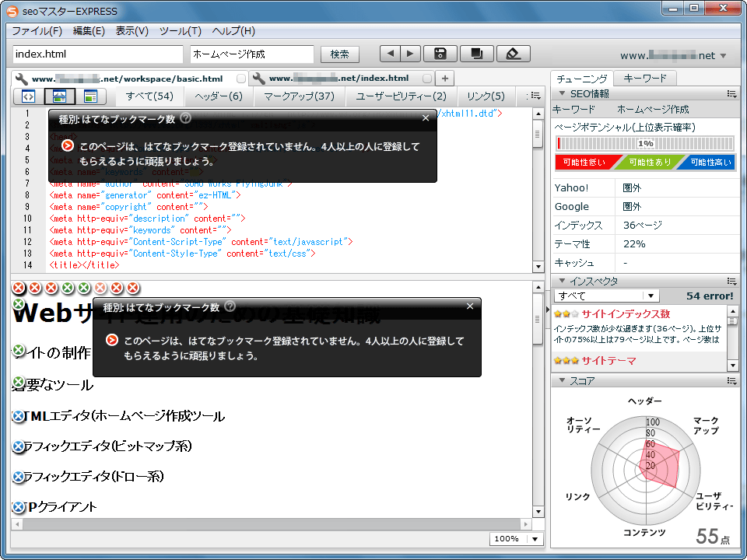Viewport: 747px width, 560px height.
Task: Open the 編集(E) menu
Action: 89,31
